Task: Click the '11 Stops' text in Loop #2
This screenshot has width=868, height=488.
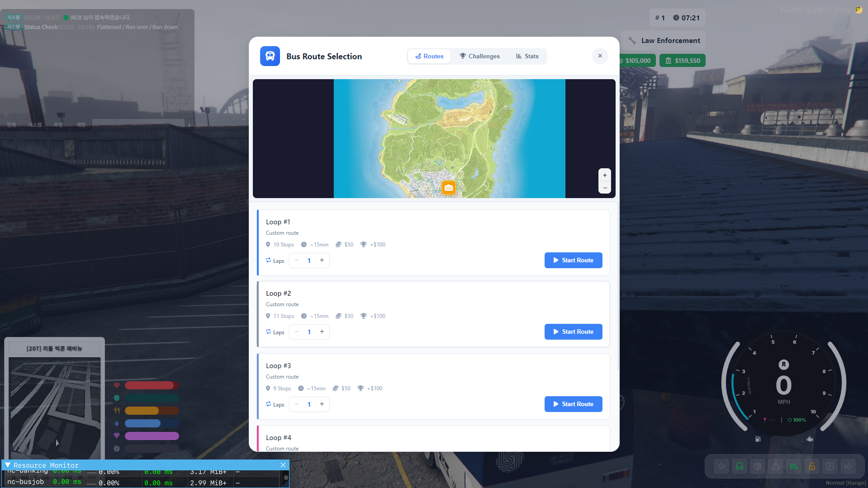Action: pos(284,316)
